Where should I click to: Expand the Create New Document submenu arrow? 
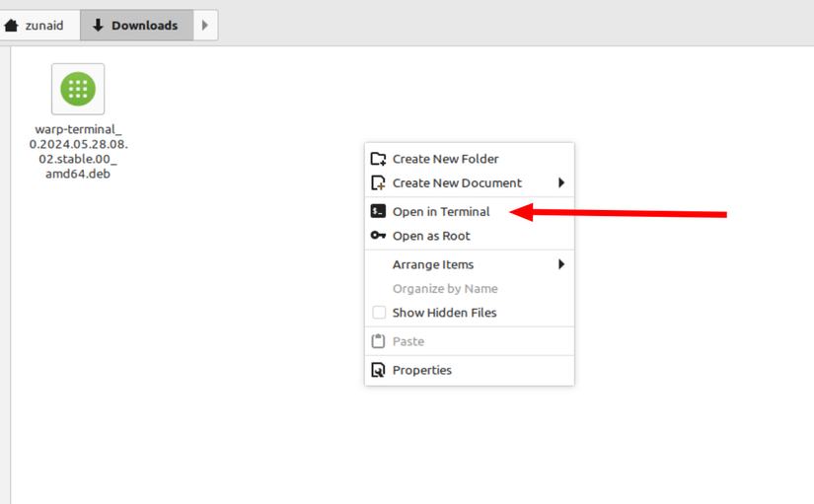pos(561,183)
